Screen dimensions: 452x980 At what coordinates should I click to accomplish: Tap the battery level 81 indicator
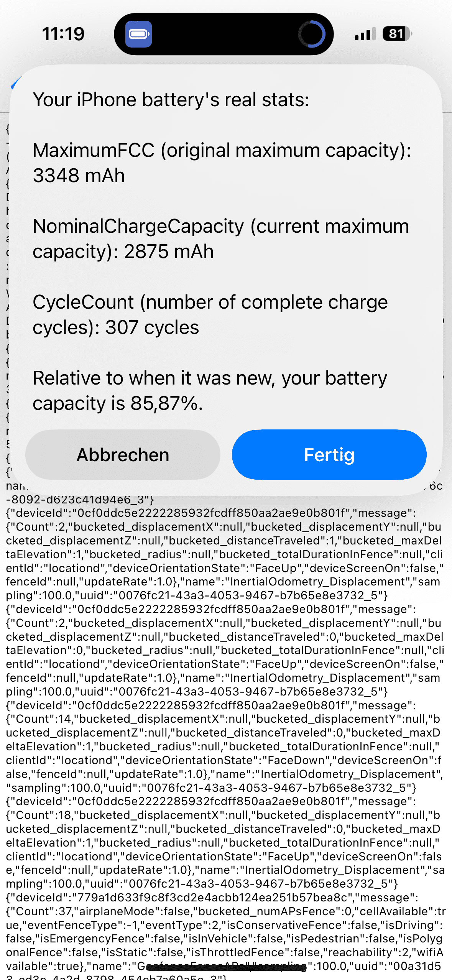point(397,34)
